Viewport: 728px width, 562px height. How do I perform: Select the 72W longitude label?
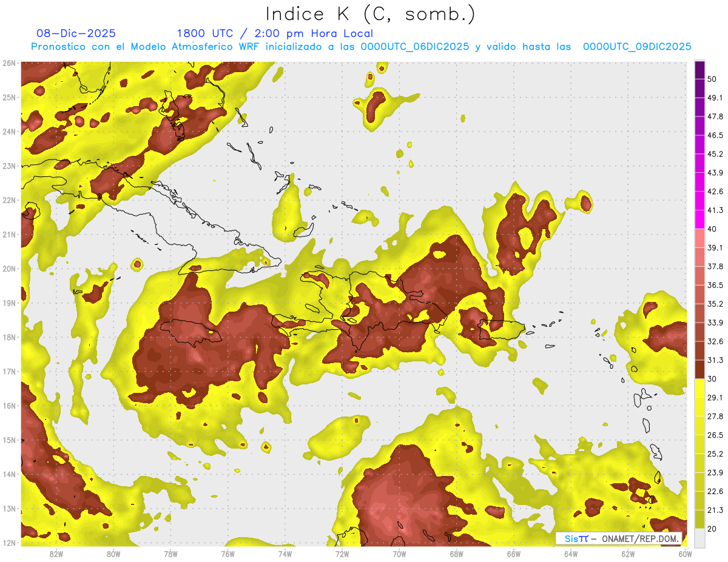[x=342, y=554]
